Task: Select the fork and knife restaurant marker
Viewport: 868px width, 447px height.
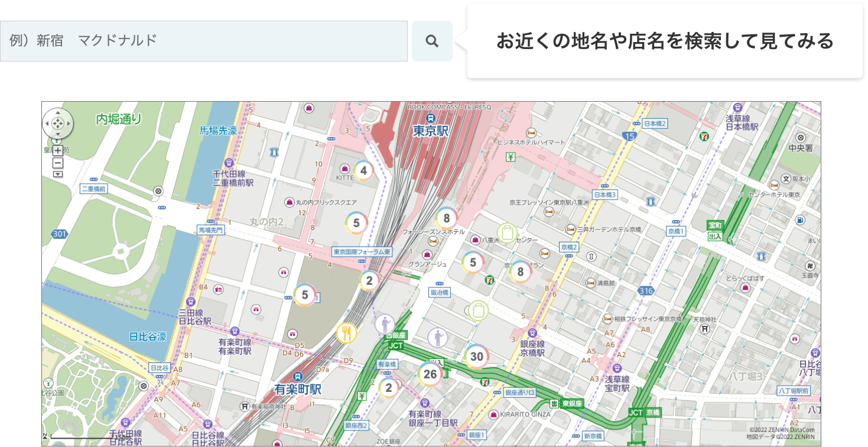Action: pyautogui.click(x=347, y=333)
